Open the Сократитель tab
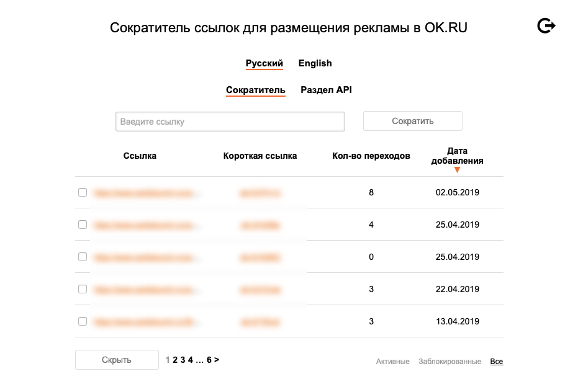 [255, 90]
